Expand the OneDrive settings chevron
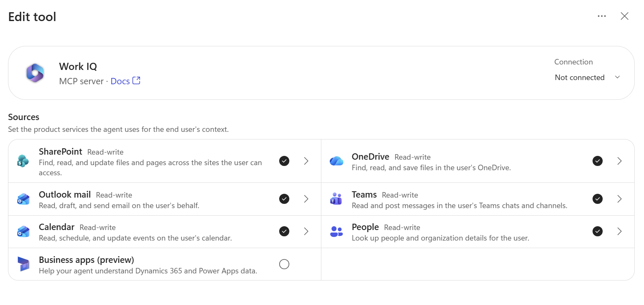Screen dimensions: 644x305 pyautogui.click(x=620, y=161)
